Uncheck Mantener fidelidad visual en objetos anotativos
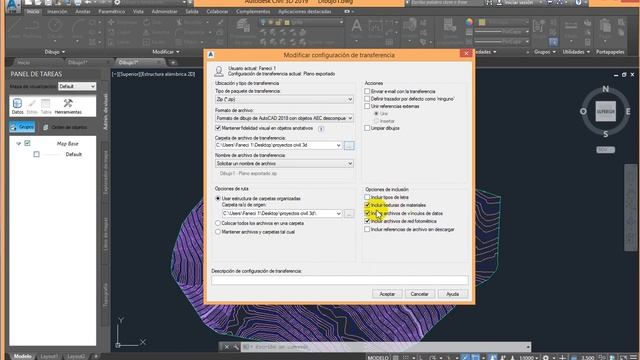Image resolution: width=640 pixels, height=360 pixels. coord(218,128)
